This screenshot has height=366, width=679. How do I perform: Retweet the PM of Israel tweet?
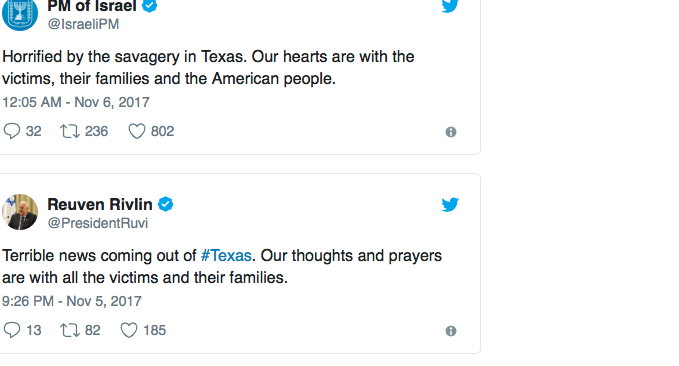pyautogui.click(x=70, y=131)
